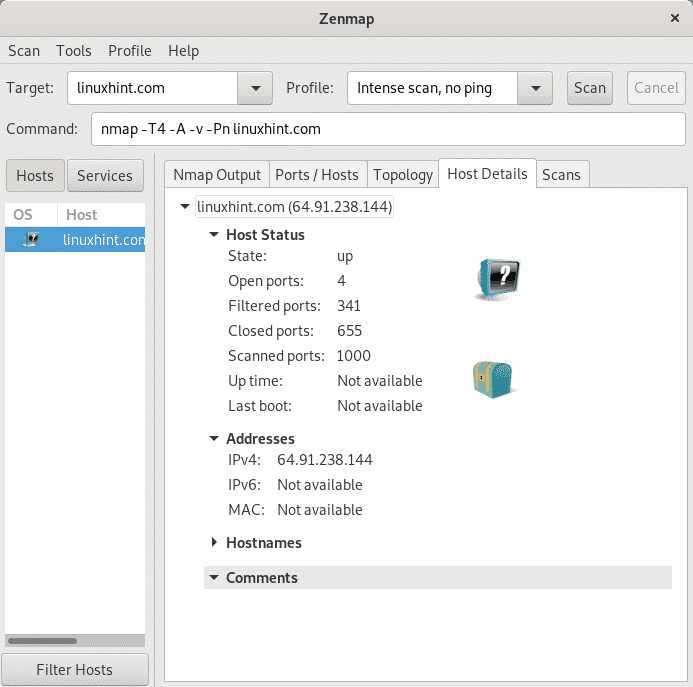Click the Open ports value 4
Image resolution: width=693 pixels, height=687 pixels.
coord(342,281)
